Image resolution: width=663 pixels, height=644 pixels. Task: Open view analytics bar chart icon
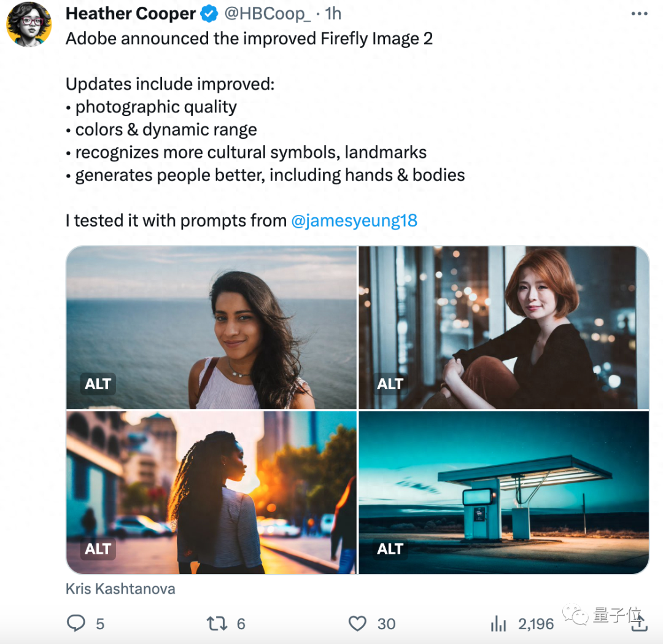click(498, 624)
